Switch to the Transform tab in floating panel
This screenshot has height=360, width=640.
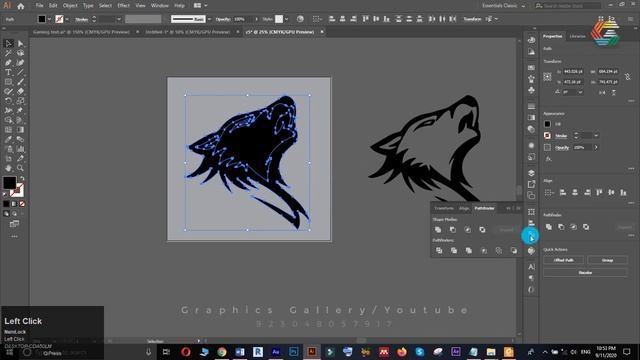pos(444,208)
